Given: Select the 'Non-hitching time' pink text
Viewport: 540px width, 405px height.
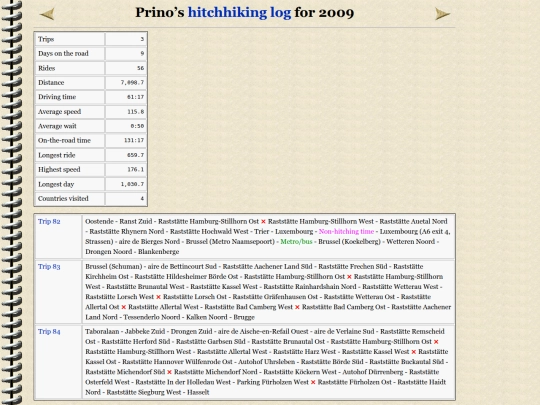Looking at the screenshot, I should click(346, 231).
